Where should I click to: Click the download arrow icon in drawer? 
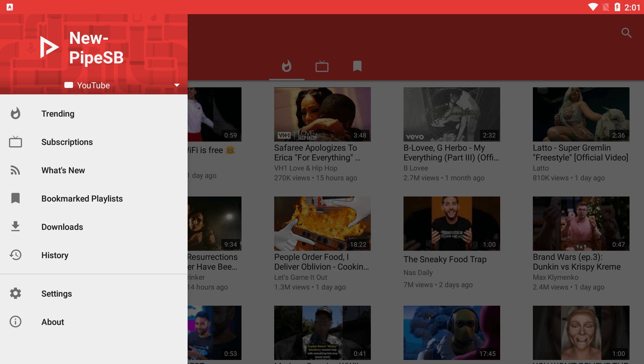pyautogui.click(x=15, y=226)
